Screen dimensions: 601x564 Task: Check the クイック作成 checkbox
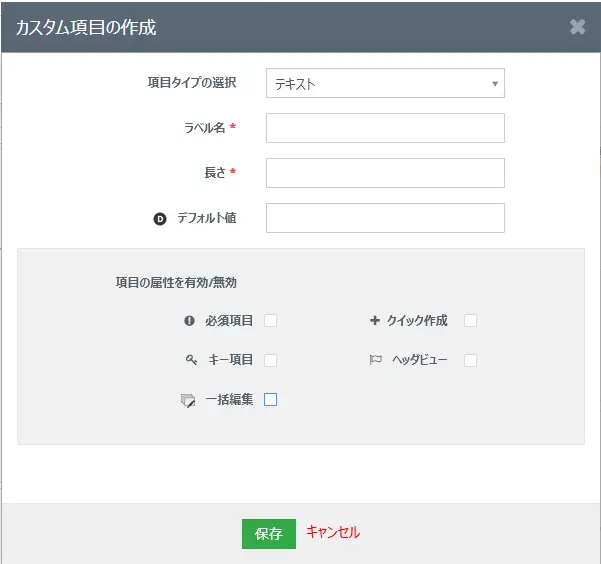point(470,321)
